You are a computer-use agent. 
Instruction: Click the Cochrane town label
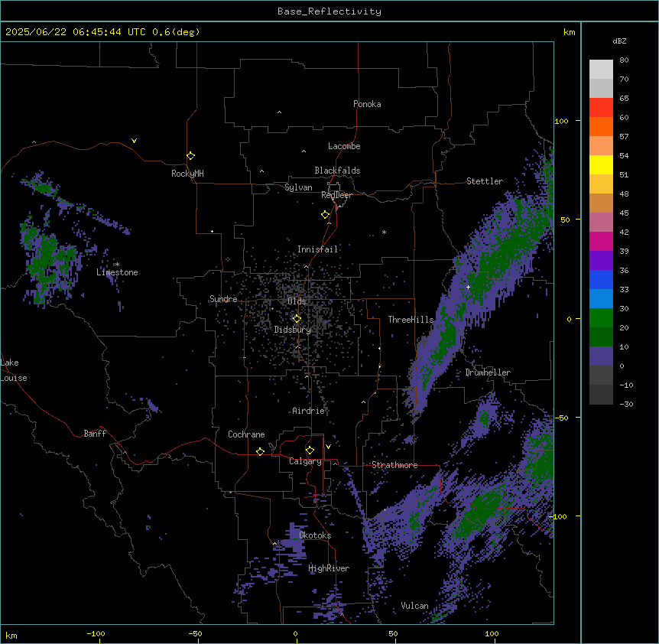click(246, 434)
